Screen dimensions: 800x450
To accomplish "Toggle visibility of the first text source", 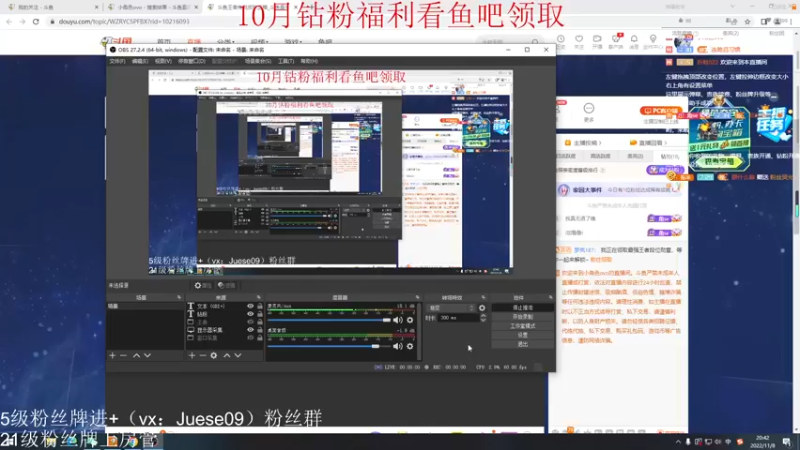I will point(251,306).
